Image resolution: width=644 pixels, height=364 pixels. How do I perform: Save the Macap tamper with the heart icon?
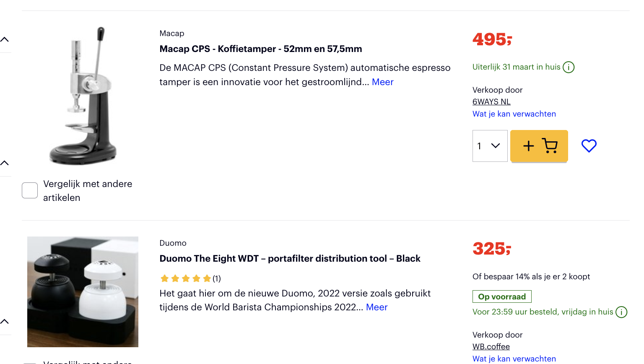click(x=589, y=146)
